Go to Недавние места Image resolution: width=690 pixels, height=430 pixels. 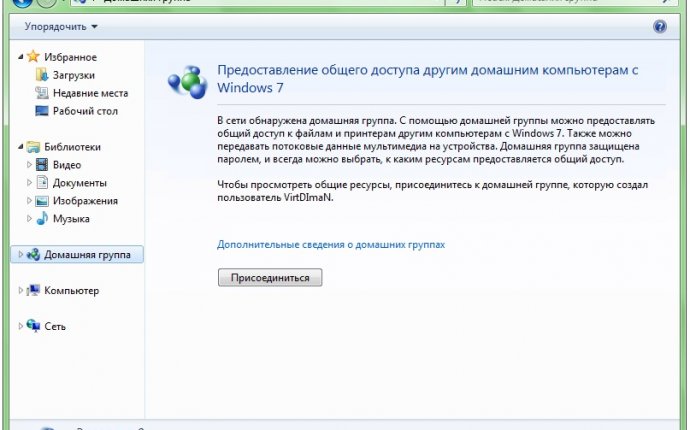pyautogui.click(x=91, y=93)
